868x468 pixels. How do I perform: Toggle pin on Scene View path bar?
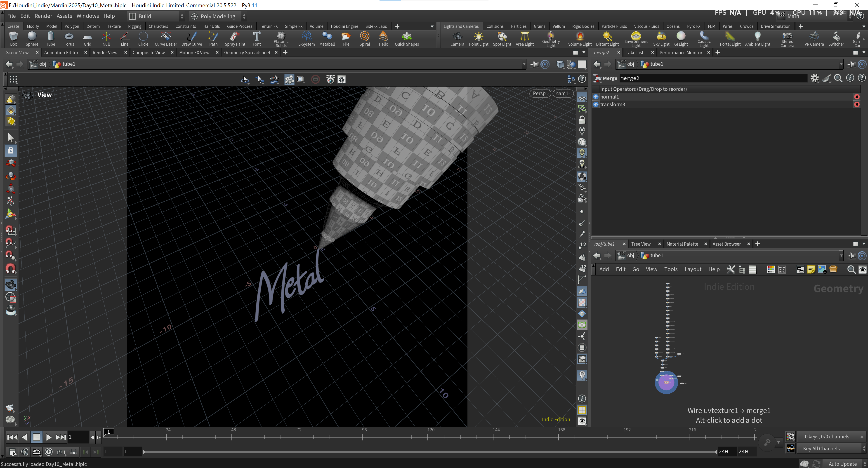pyautogui.click(x=534, y=64)
